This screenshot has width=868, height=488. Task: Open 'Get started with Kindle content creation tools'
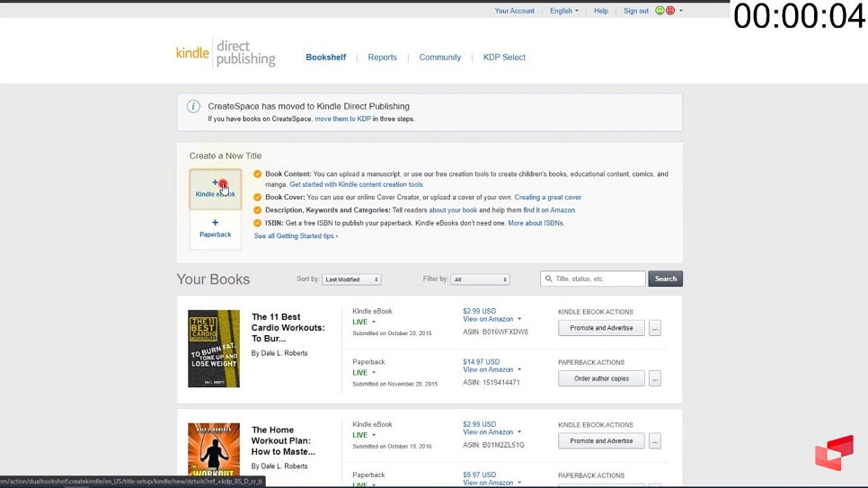(357, 184)
